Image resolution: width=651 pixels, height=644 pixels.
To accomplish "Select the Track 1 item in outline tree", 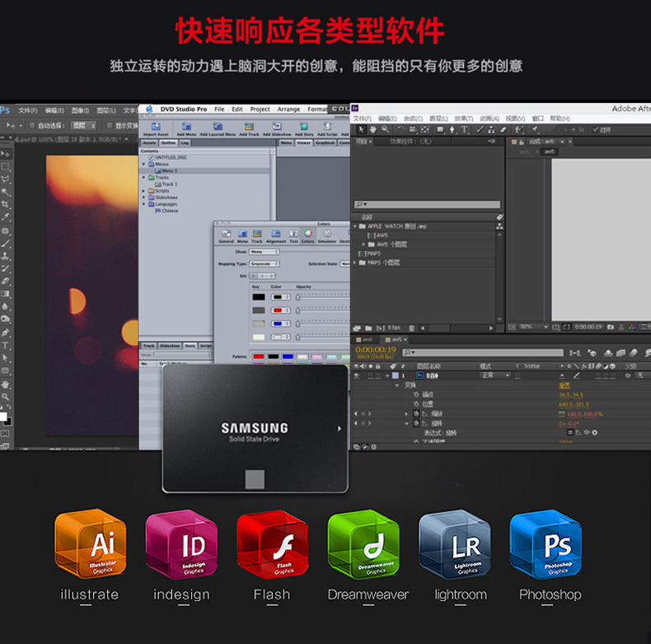I will (166, 184).
